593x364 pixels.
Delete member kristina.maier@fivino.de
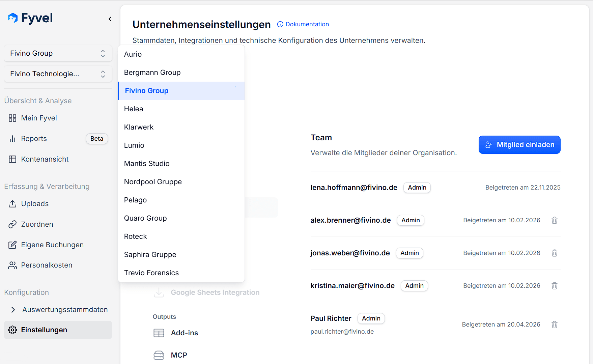tap(555, 286)
